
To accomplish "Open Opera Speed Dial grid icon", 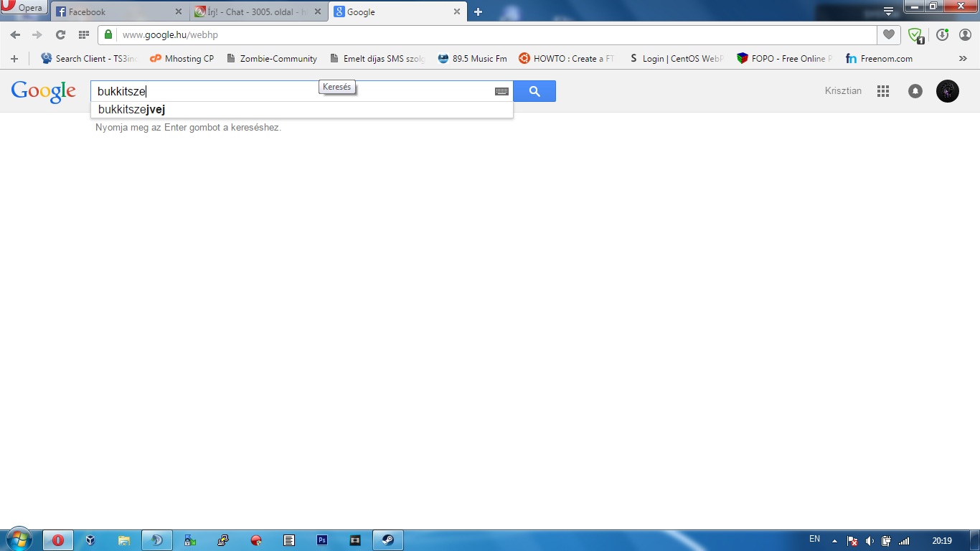I will (x=83, y=34).
